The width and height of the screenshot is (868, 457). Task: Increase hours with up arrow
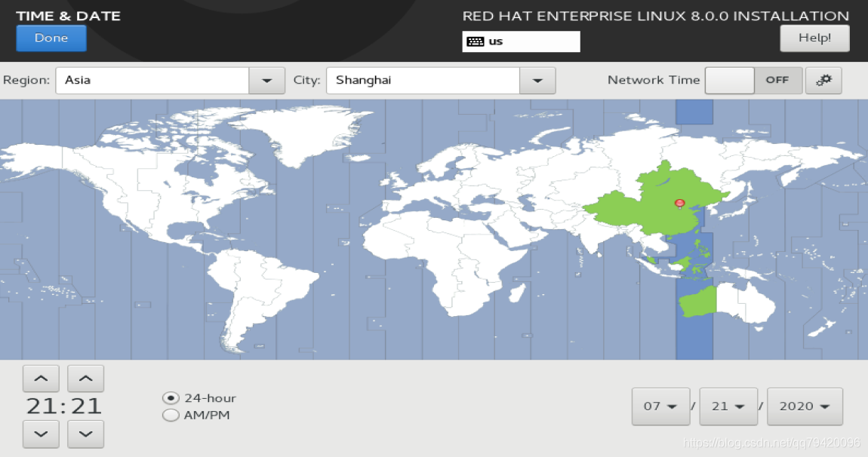pyautogui.click(x=41, y=379)
